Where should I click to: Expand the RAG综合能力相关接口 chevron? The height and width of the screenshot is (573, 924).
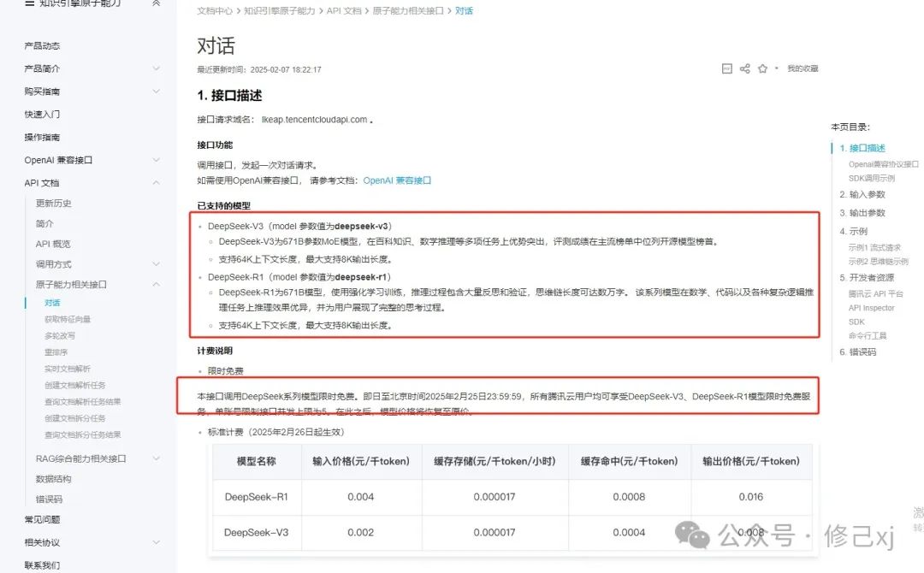click(157, 458)
